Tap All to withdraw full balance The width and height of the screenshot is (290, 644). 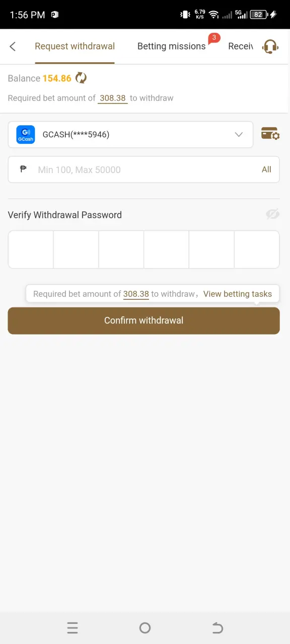point(266,170)
